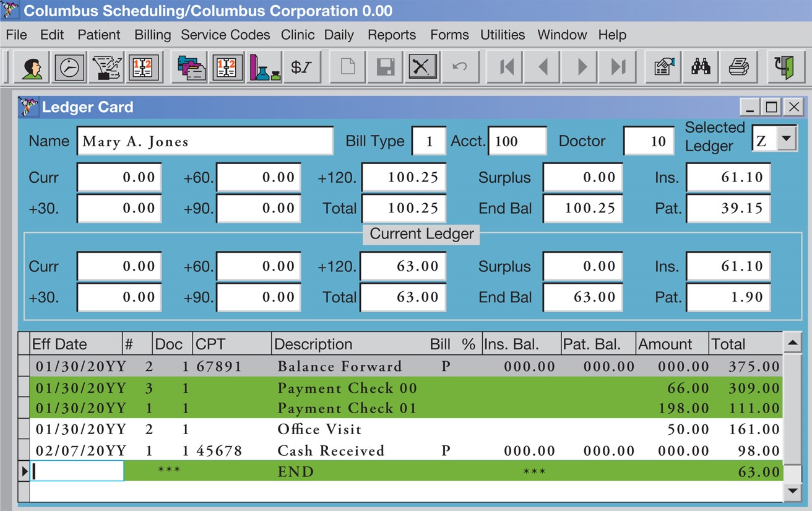Click the printer icon
This screenshot has height=511, width=812.
[738, 67]
